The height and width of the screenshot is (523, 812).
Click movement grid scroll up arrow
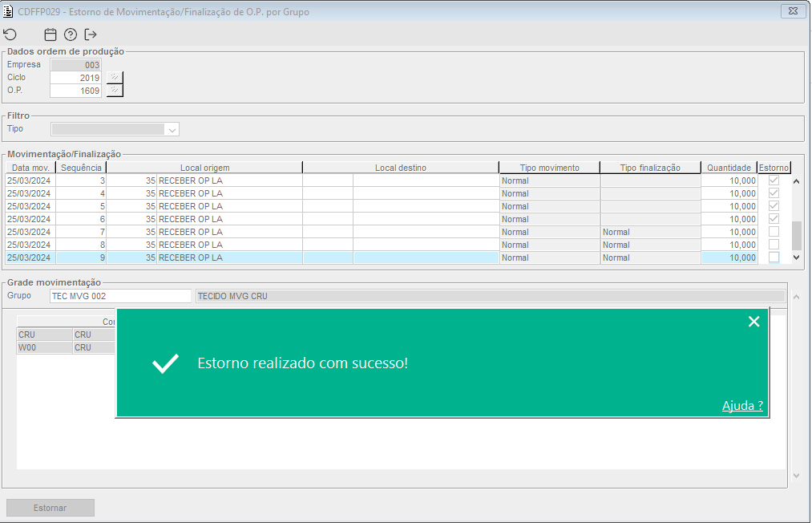[797, 181]
